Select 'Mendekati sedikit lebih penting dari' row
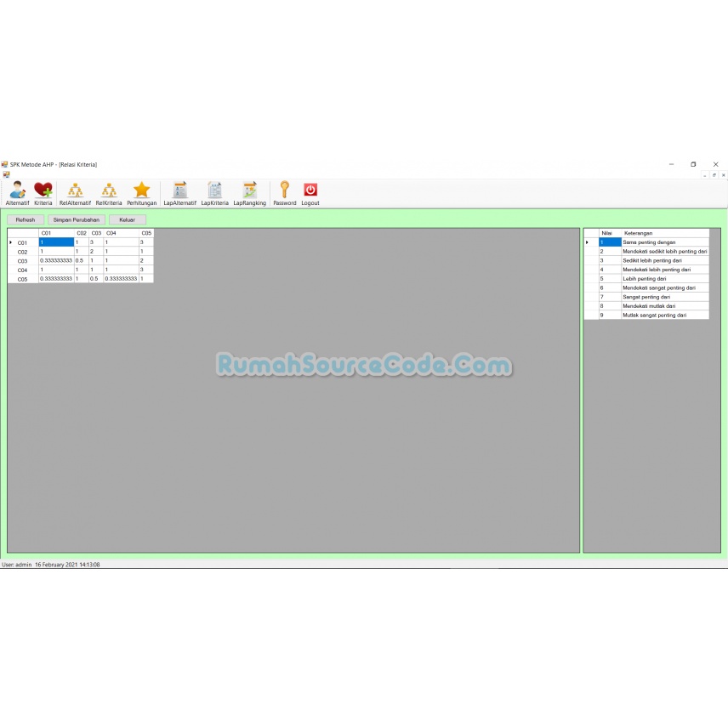 point(646,251)
